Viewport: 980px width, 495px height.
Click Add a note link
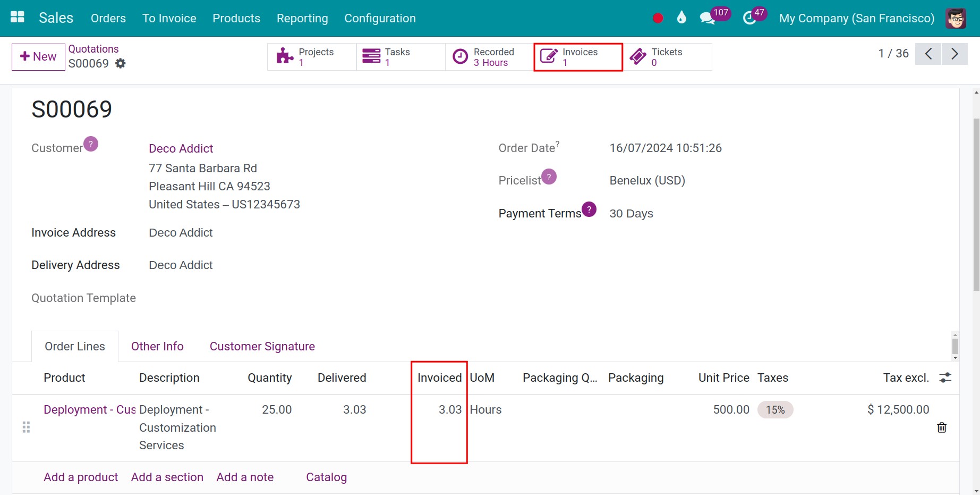pyautogui.click(x=245, y=477)
